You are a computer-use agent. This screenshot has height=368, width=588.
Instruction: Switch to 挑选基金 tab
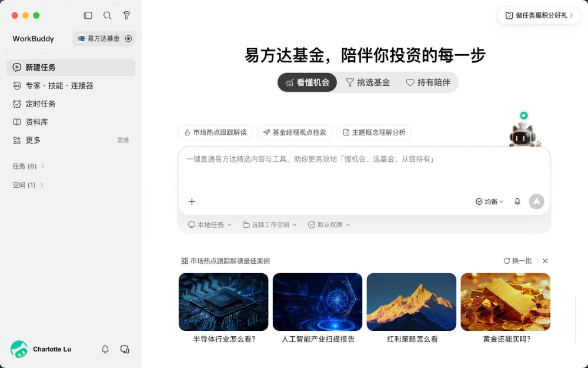[368, 82]
